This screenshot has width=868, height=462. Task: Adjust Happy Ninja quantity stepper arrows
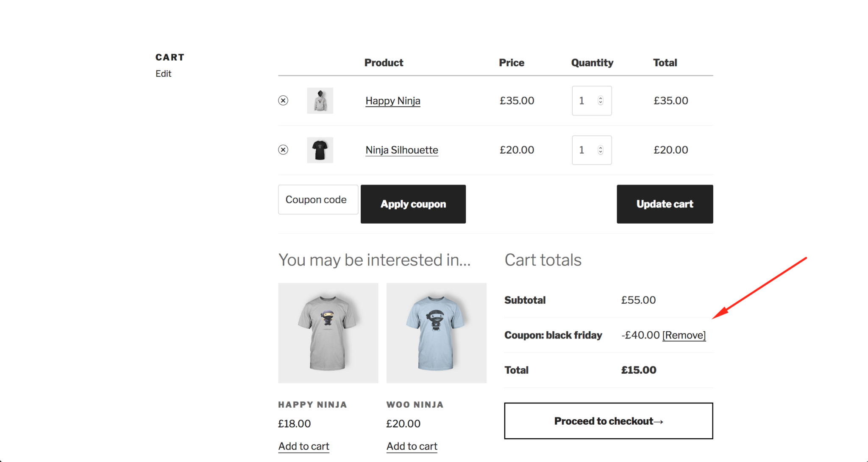601,101
